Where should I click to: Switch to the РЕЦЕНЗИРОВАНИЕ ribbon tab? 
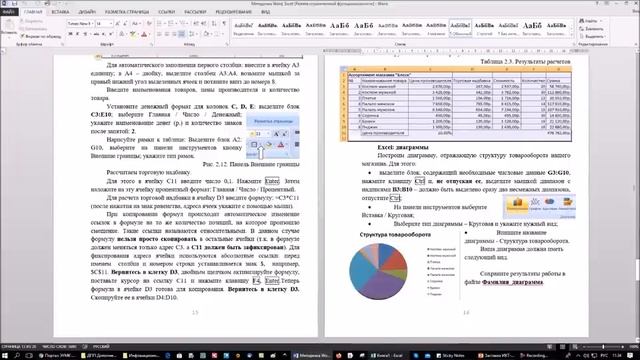(233, 12)
